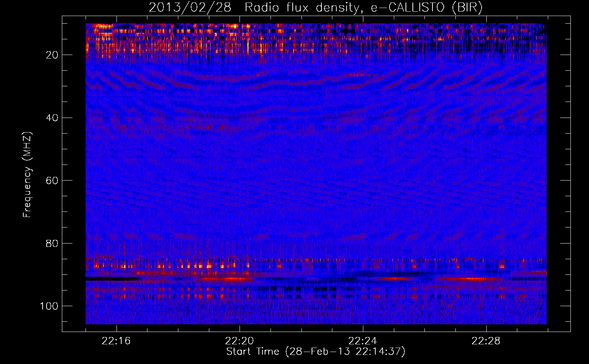Click the "80" frequency tick label
The image size is (589, 364).
(52, 244)
